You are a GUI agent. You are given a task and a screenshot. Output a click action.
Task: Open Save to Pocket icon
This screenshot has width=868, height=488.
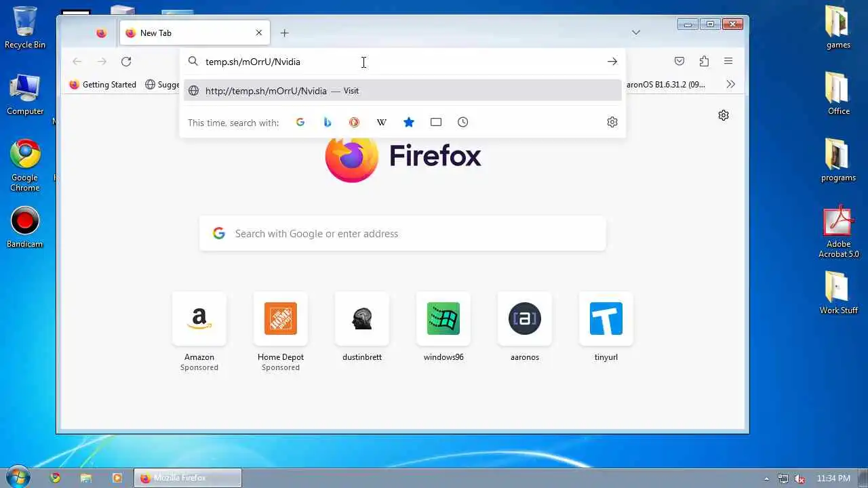(679, 62)
